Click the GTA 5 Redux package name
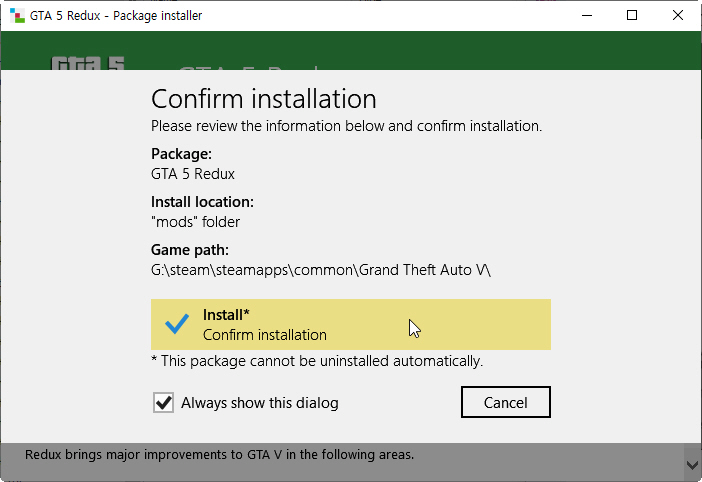The image size is (702, 482). 193,174
